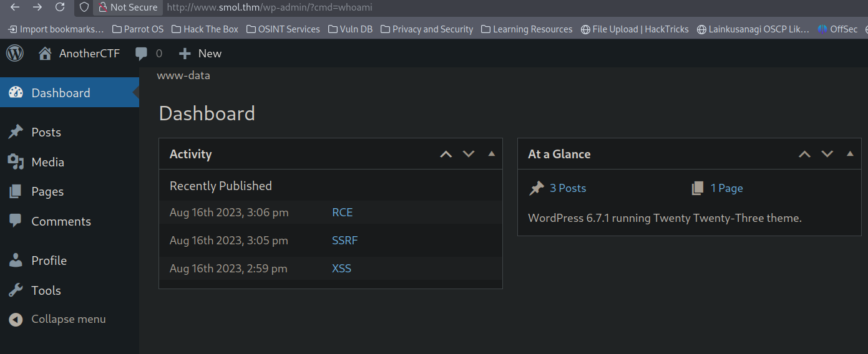Open the AnotherCTF site home icon

pyautogui.click(x=45, y=54)
